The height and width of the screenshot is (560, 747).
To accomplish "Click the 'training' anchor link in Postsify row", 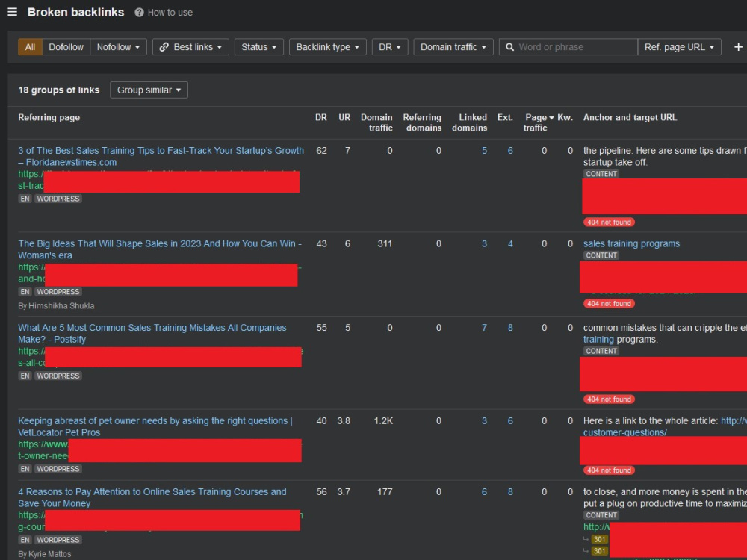I will click(598, 340).
